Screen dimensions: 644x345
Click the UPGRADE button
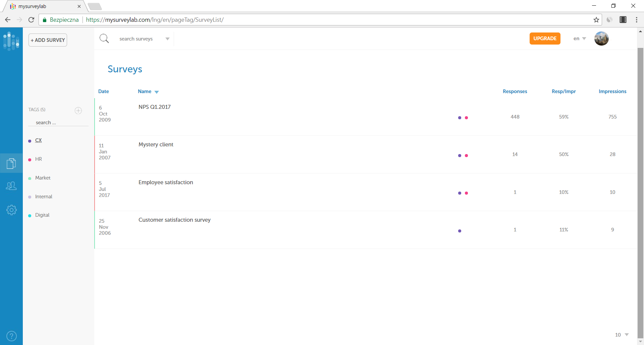tap(545, 39)
